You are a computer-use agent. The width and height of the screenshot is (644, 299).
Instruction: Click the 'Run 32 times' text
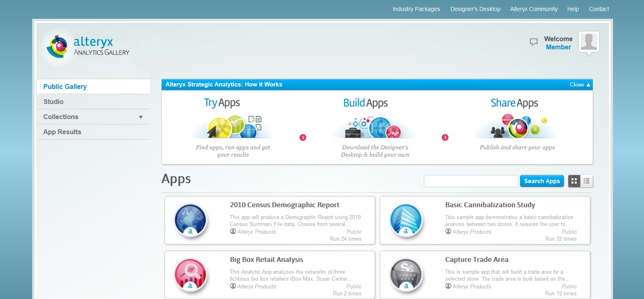coord(561,239)
